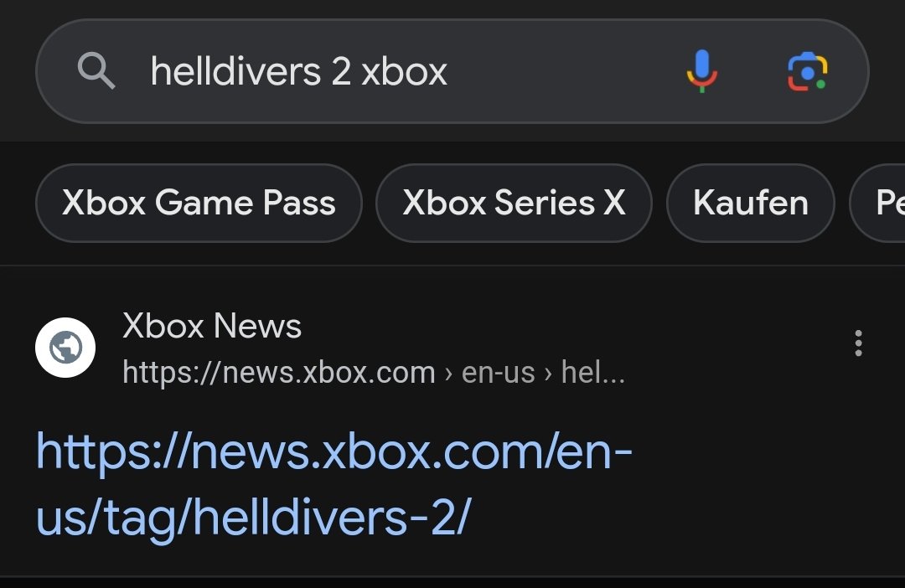Open Google Lens camera search
This screenshot has height=588, width=905.
coord(808,71)
